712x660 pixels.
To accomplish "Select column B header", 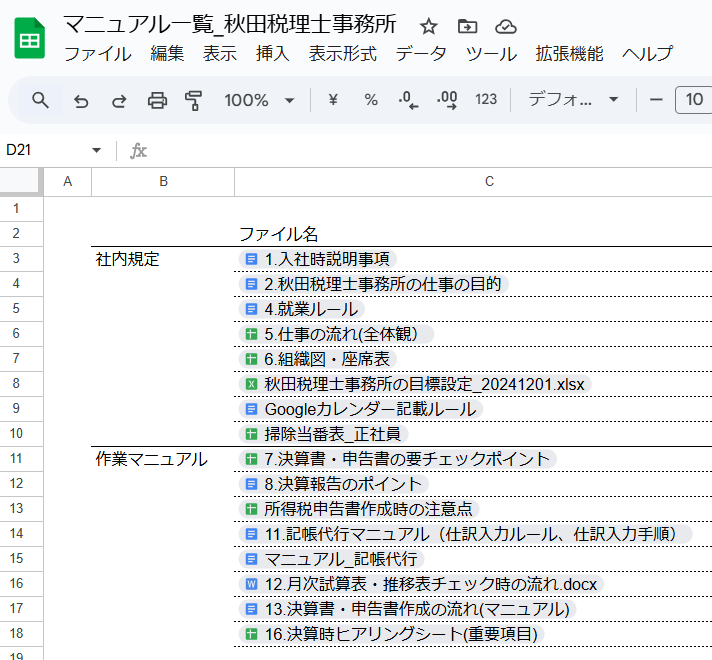I will [x=163, y=182].
